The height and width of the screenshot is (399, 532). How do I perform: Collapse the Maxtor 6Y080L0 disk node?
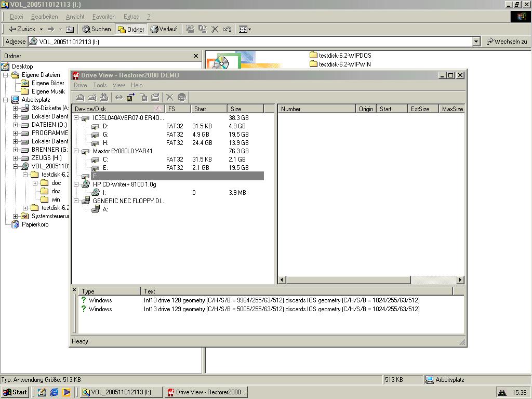pyautogui.click(x=76, y=151)
